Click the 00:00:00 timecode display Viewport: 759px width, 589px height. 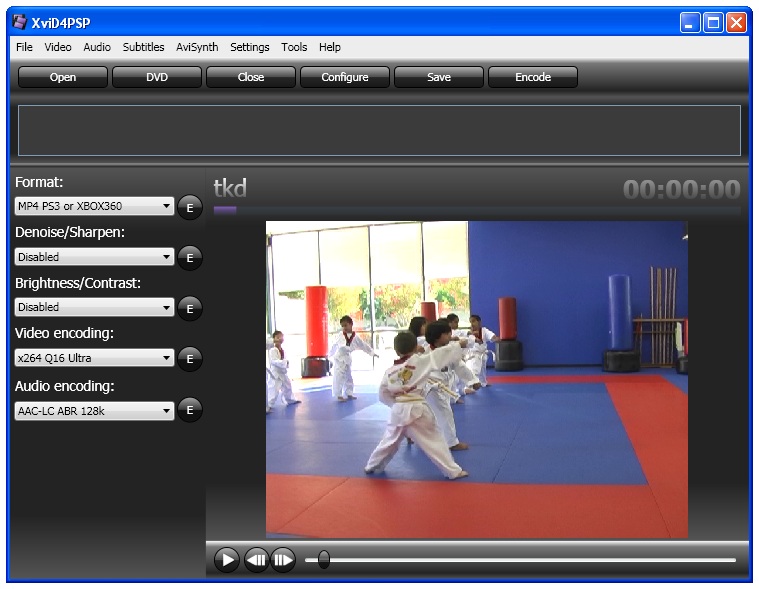click(x=682, y=189)
